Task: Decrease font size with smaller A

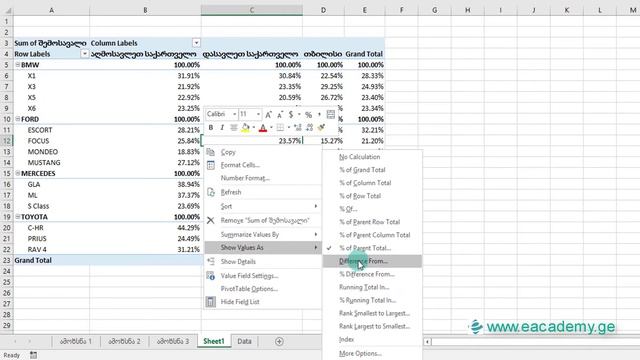Action: click(x=280, y=115)
